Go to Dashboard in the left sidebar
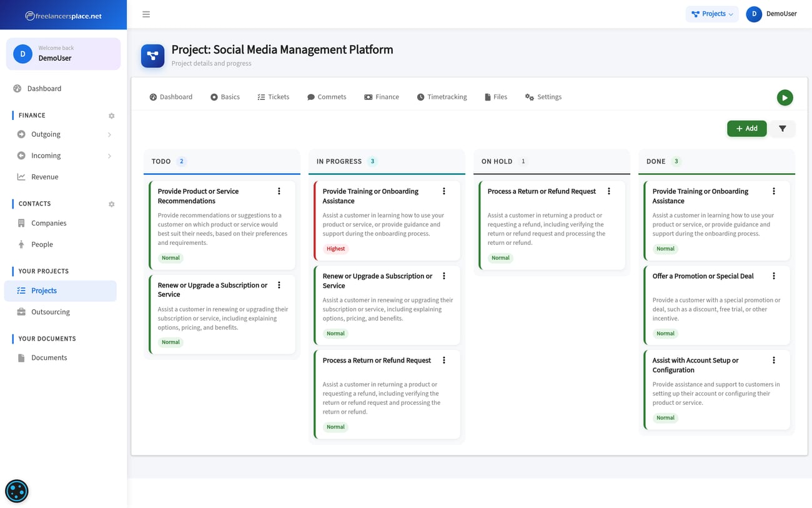Image resolution: width=812 pixels, height=508 pixels. pyautogui.click(x=62, y=89)
